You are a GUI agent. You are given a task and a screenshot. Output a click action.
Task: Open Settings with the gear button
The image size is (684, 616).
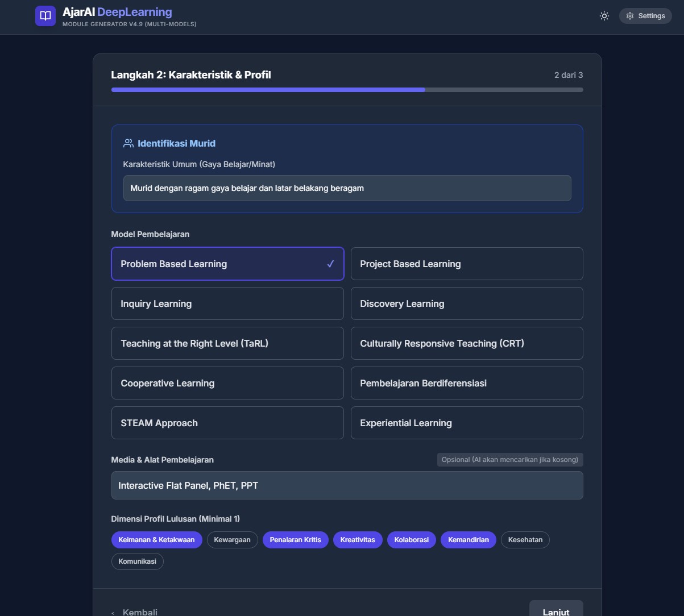[645, 16]
